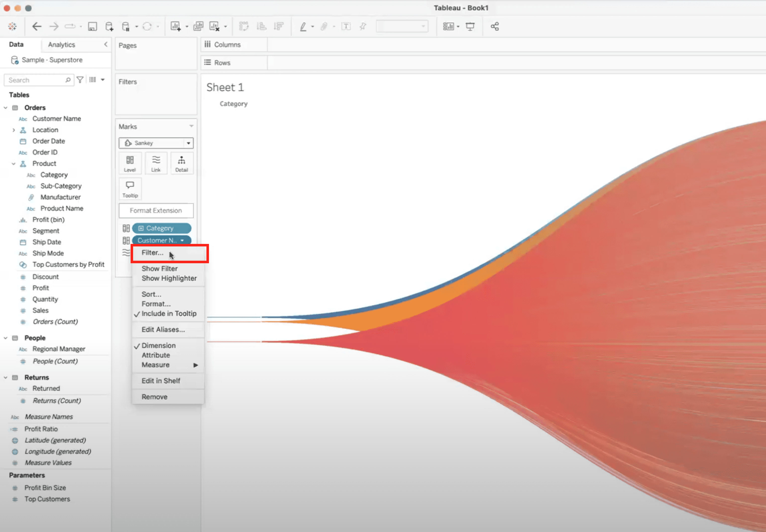
Task: Enable Show Filter for Customer Name
Action: point(160,268)
